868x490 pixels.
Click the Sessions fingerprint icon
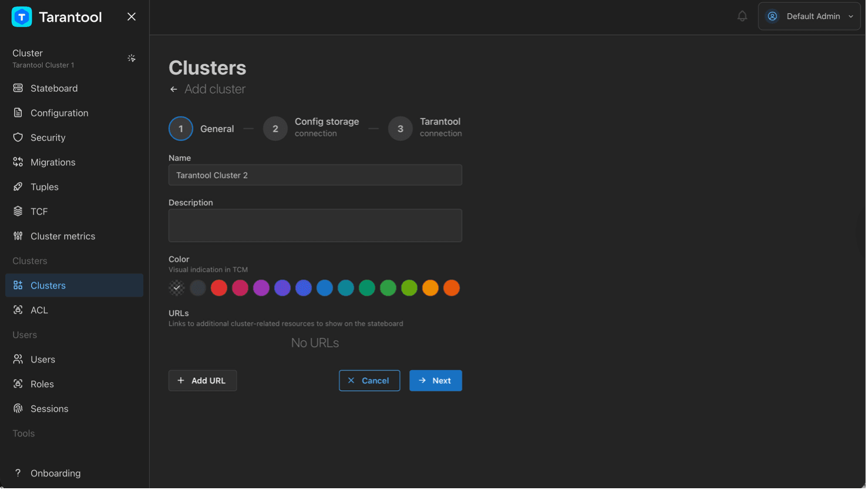[18, 409]
